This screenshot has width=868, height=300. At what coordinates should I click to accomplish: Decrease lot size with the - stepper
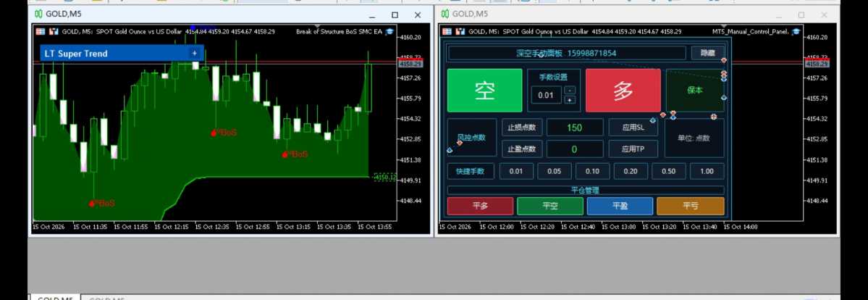coord(570,90)
